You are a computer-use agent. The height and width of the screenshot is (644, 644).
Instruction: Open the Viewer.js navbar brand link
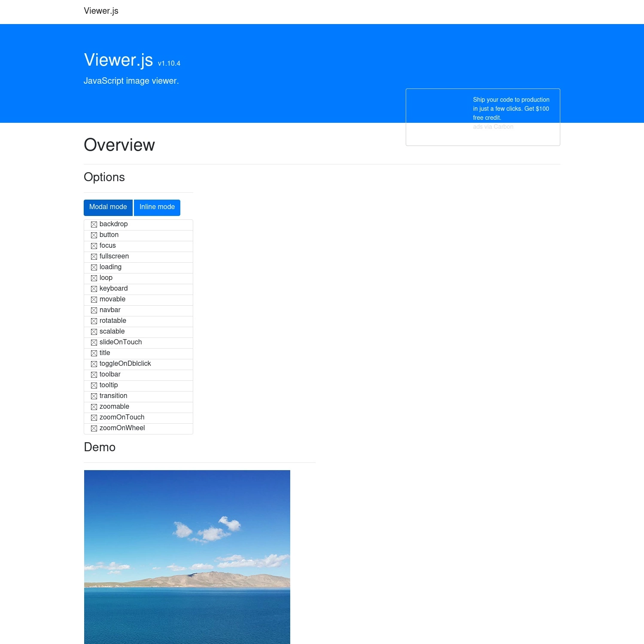[101, 11]
